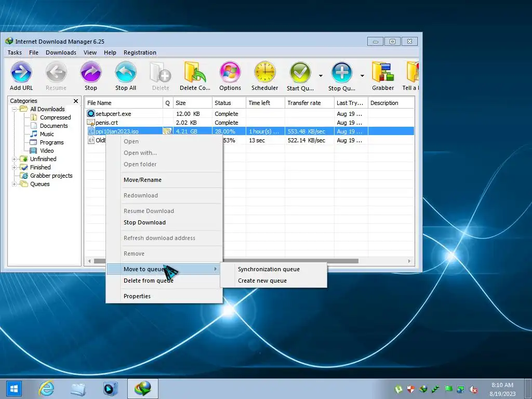Click the Delete Completed toolbar icon
The width and height of the screenshot is (532, 399).
[195, 76]
